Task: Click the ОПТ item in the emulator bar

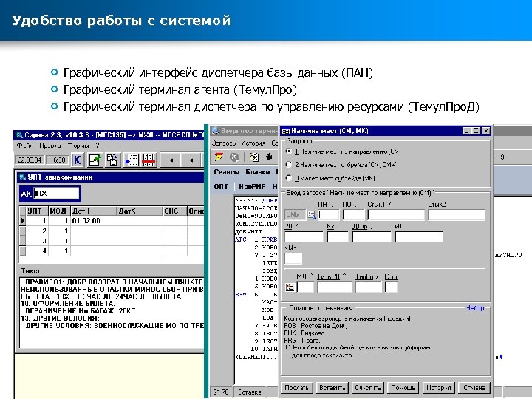Action: pos(221,186)
